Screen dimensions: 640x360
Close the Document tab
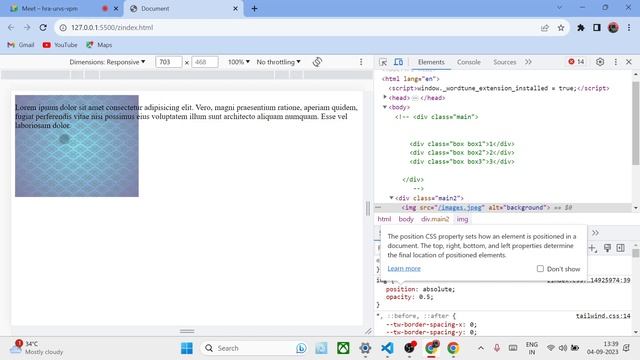(x=235, y=9)
